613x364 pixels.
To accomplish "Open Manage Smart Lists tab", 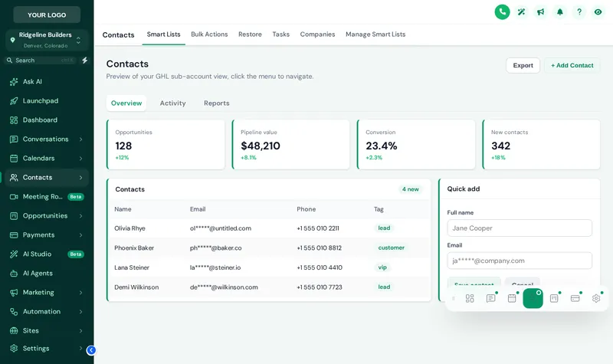I will [x=375, y=34].
